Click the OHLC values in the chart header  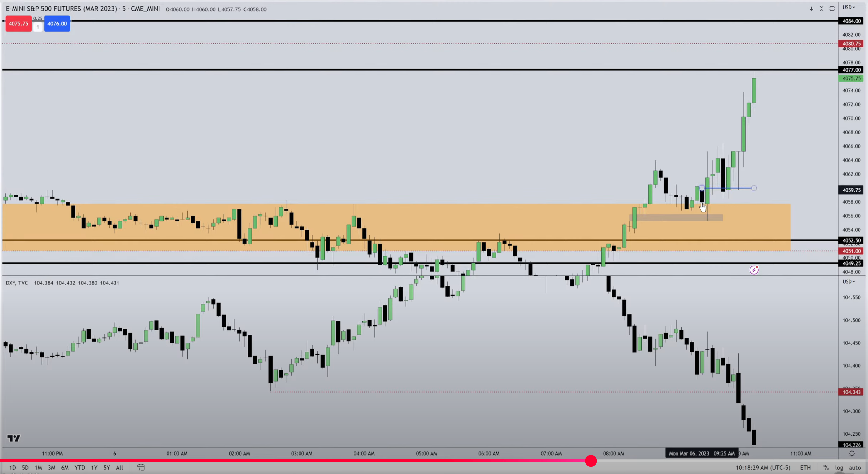coord(216,9)
